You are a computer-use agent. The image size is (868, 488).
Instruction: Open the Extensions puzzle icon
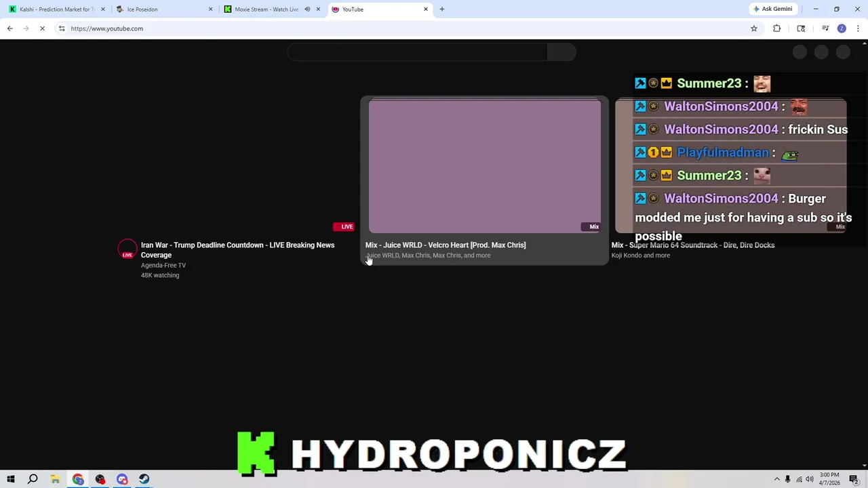[x=777, y=28]
